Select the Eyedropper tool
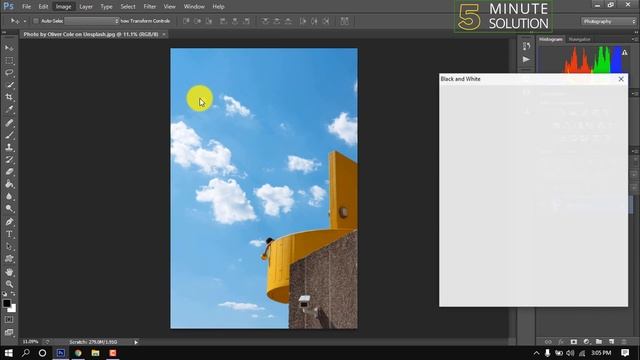The width and height of the screenshot is (640, 360). 9,109
